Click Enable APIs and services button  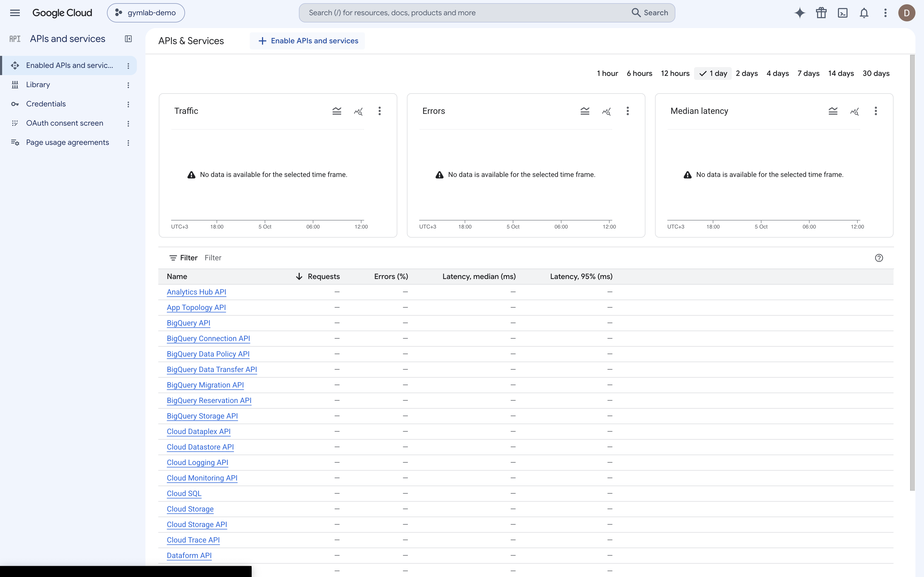307,41
